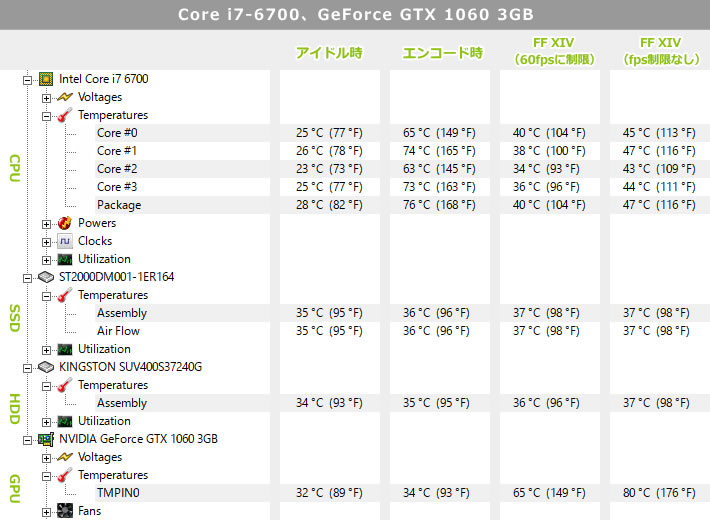Click the FF XIV (fps制限なし) column header

(661, 51)
